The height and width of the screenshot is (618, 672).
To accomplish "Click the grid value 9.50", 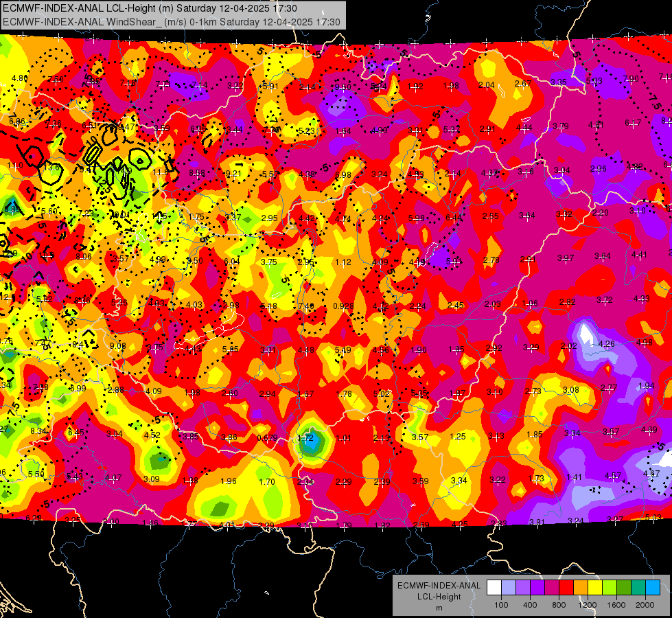I will (343, 87).
